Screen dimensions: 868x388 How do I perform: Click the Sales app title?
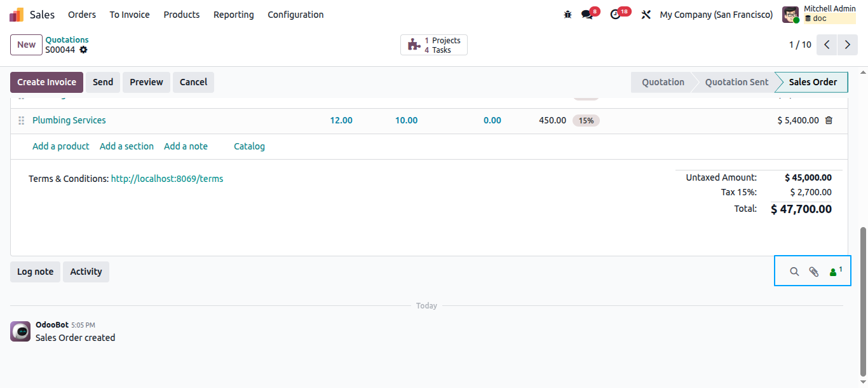coord(43,15)
